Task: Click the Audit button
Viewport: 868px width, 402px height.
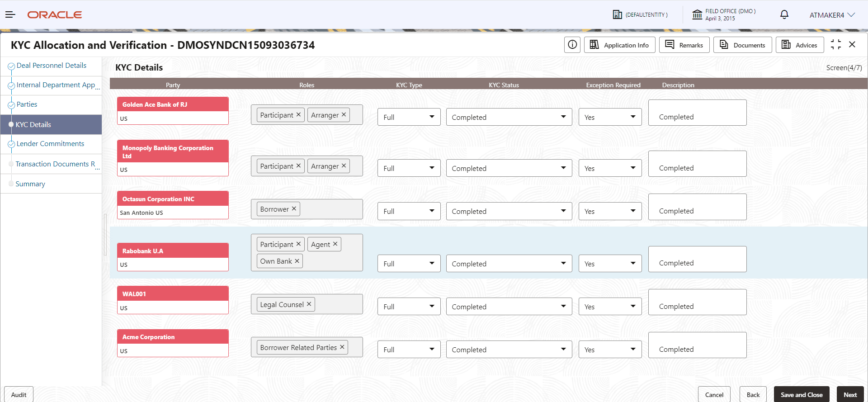Action: 19,394
